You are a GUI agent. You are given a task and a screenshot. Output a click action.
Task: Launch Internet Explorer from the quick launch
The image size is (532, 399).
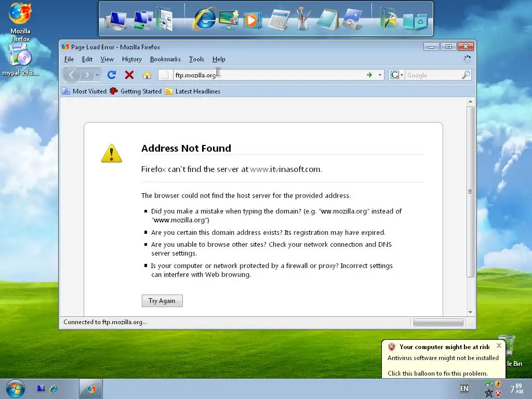pos(54,389)
